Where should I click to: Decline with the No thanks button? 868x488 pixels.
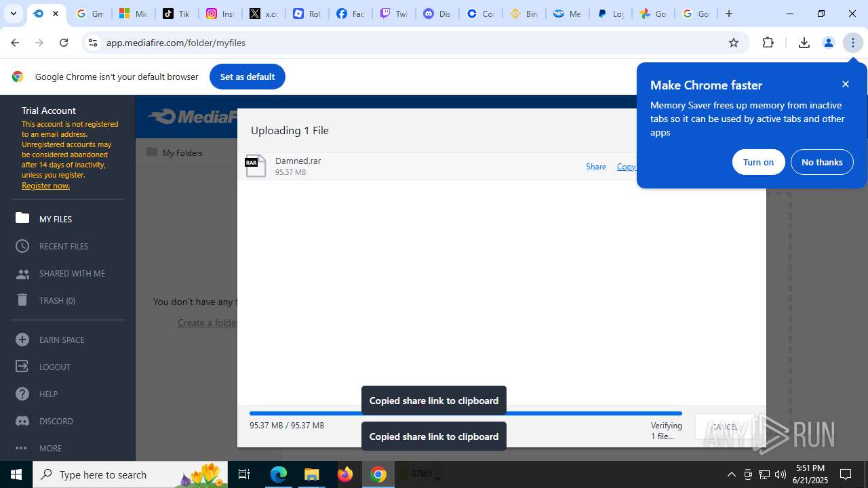[822, 162]
